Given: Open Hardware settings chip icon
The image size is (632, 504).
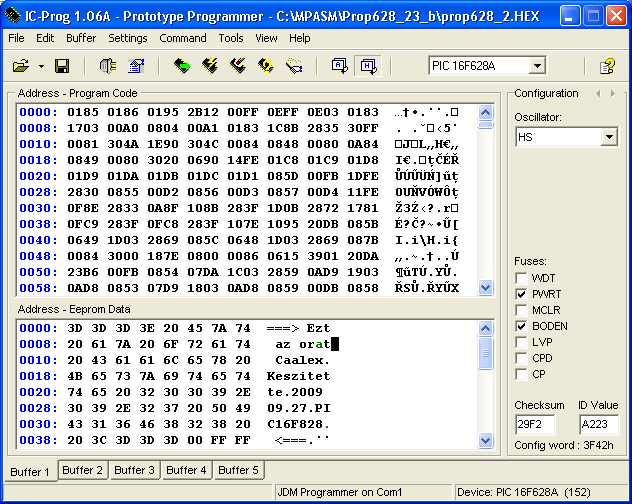Looking at the screenshot, I should coord(108,66).
